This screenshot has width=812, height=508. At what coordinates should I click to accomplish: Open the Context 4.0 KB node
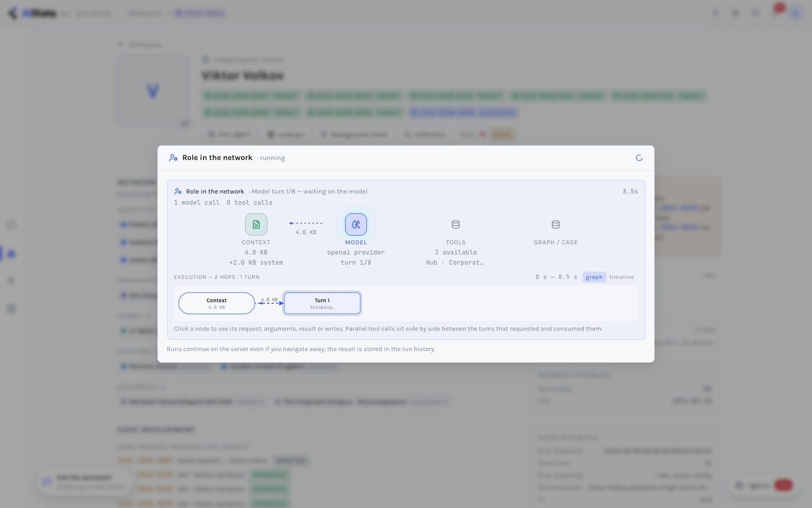(x=217, y=303)
